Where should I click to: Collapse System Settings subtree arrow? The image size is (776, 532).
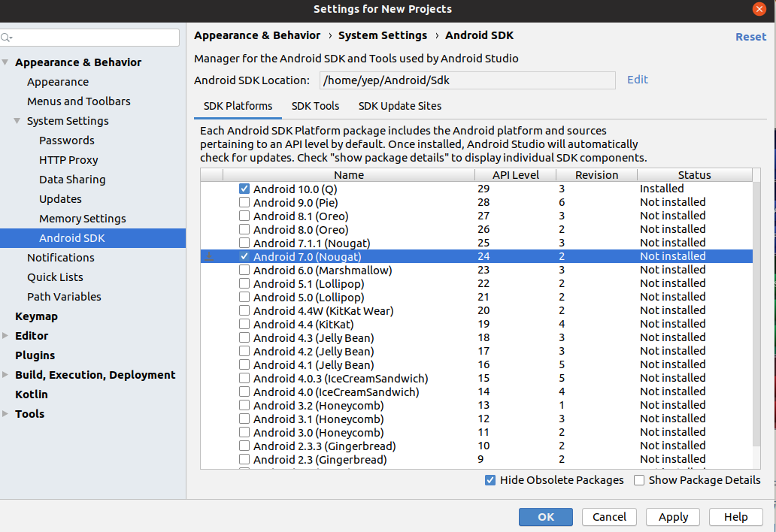click(x=17, y=121)
